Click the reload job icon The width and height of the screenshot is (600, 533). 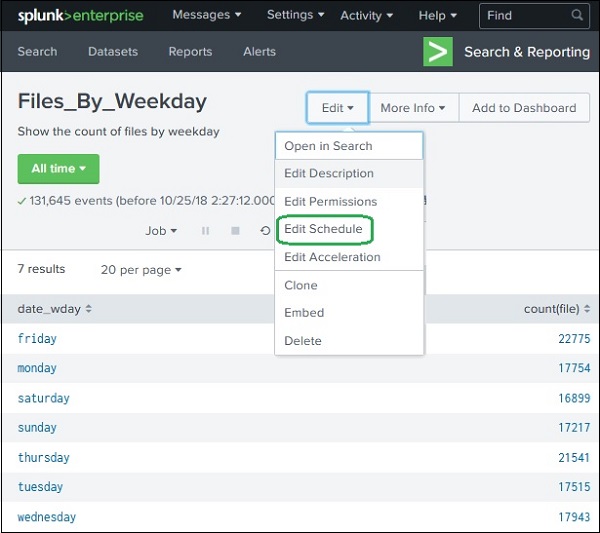pos(265,231)
